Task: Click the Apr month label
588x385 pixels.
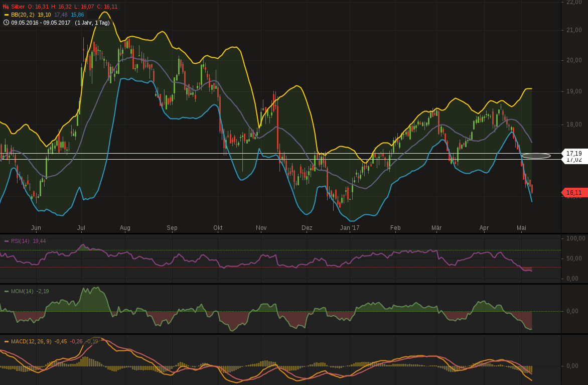Action: 484,228
